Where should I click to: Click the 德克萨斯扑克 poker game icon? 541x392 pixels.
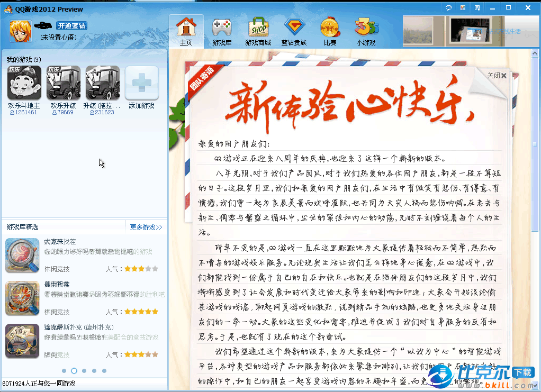point(22,341)
